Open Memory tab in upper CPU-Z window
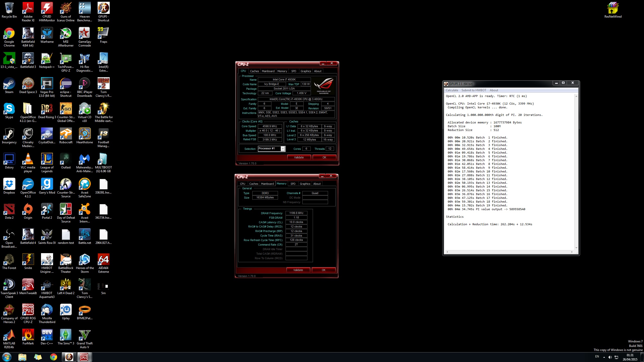 282,71
